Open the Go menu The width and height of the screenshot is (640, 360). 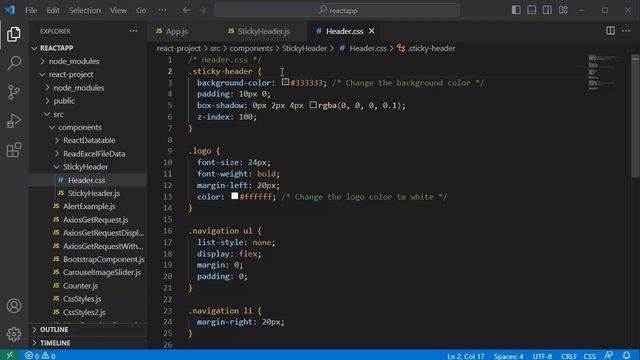click(x=141, y=10)
